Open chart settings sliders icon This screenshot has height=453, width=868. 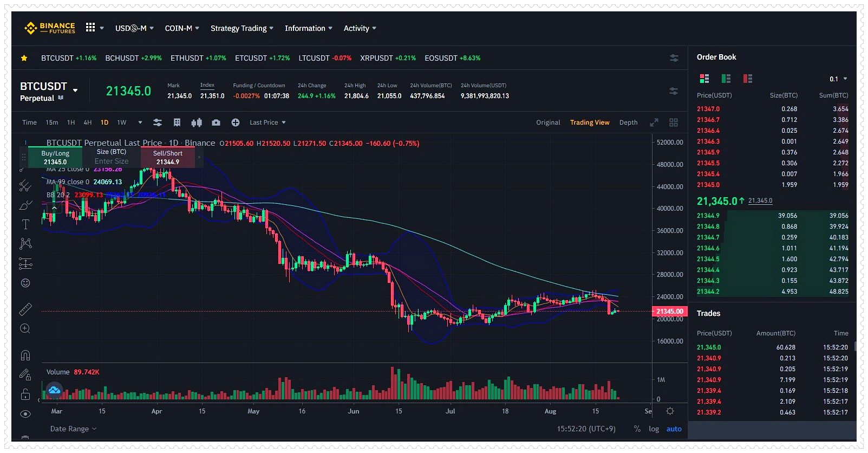(x=158, y=122)
